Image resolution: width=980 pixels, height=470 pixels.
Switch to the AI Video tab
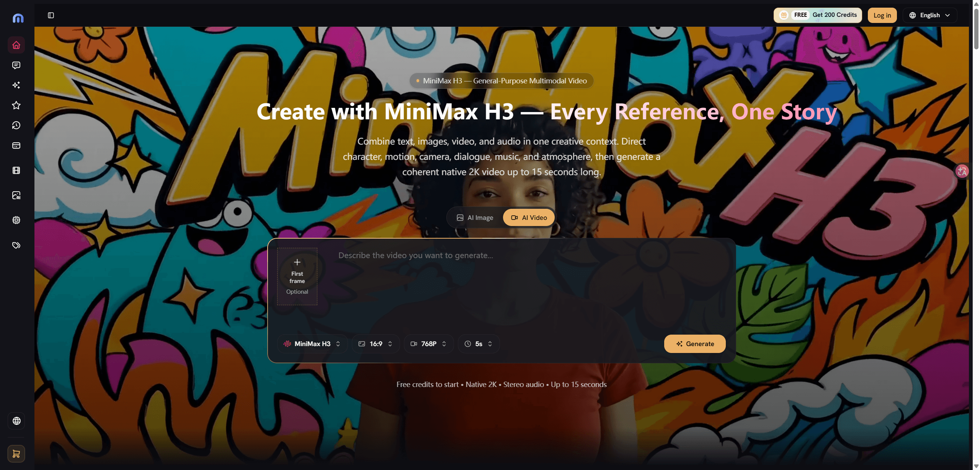click(x=529, y=218)
